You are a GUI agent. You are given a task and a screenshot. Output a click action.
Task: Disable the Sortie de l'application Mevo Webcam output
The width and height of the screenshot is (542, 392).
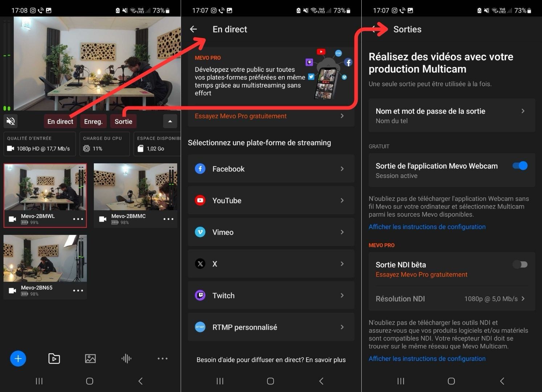tap(520, 166)
